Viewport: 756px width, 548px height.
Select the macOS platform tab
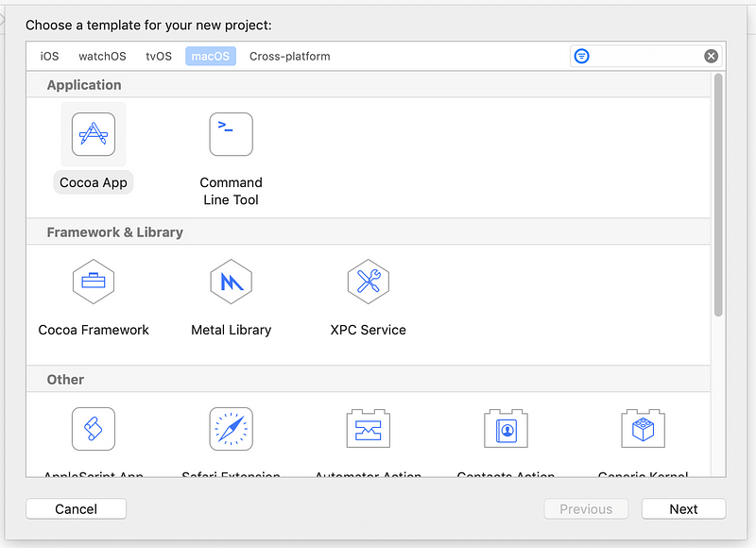211,56
